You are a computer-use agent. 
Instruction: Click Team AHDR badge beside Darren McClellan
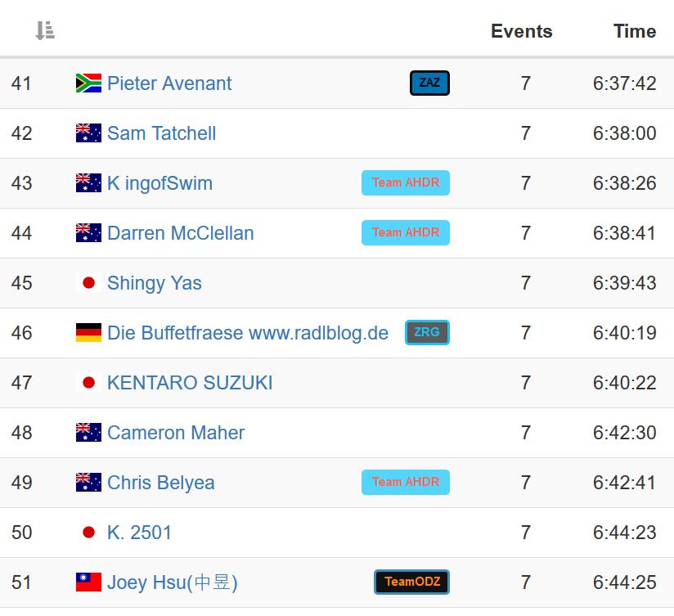(x=406, y=232)
